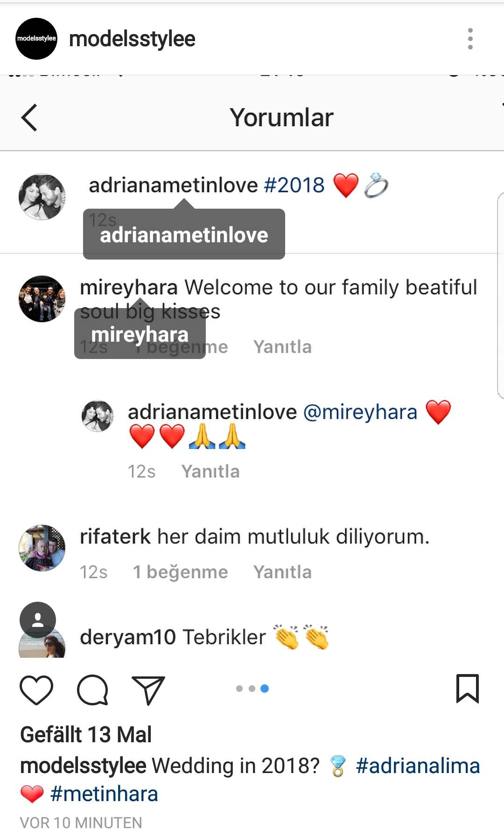
Task: Tap the mireyhara tag label
Action: coord(140,334)
